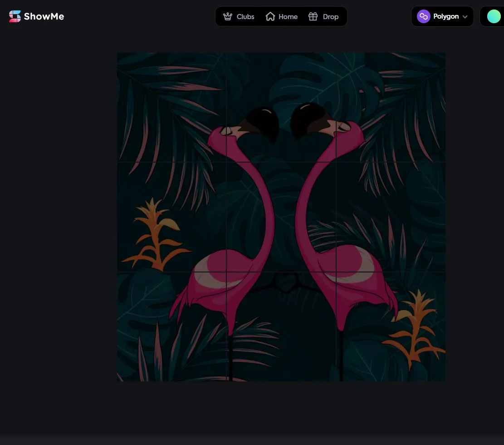This screenshot has width=504, height=445.
Task: Open the Polygon network dropdown
Action: (x=442, y=16)
